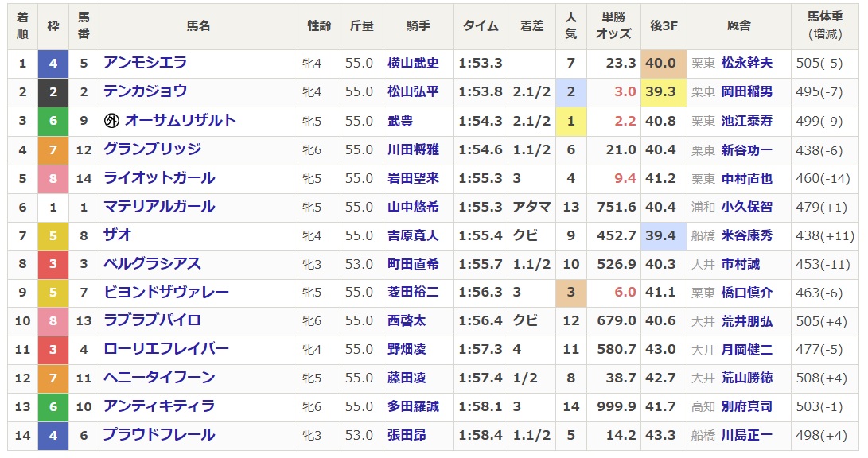The height and width of the screenshot is (458, 868).
Task: View jockey 武豊 profile
Action: pos(400,121)
